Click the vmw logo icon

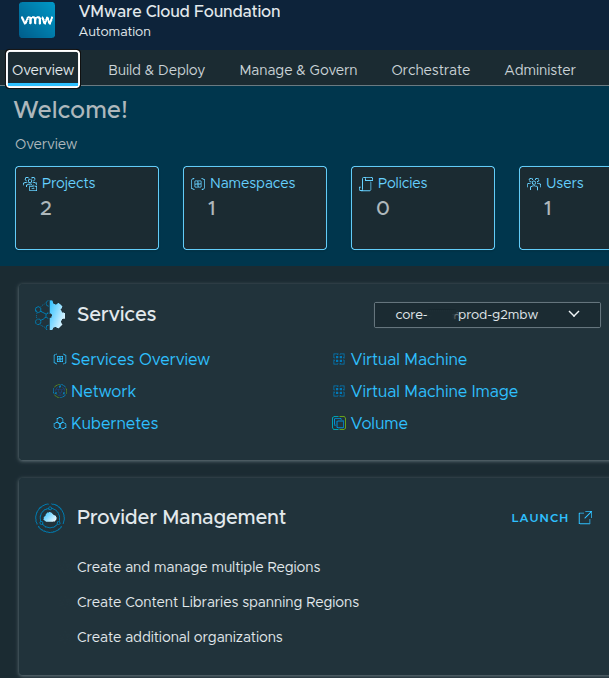(37, 20)
